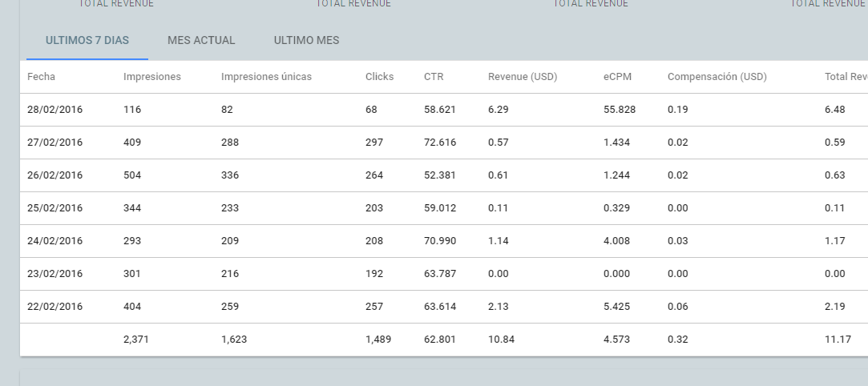Open the MES ACTUAL tab
This screenshot has width=868, height=386.
201,40
